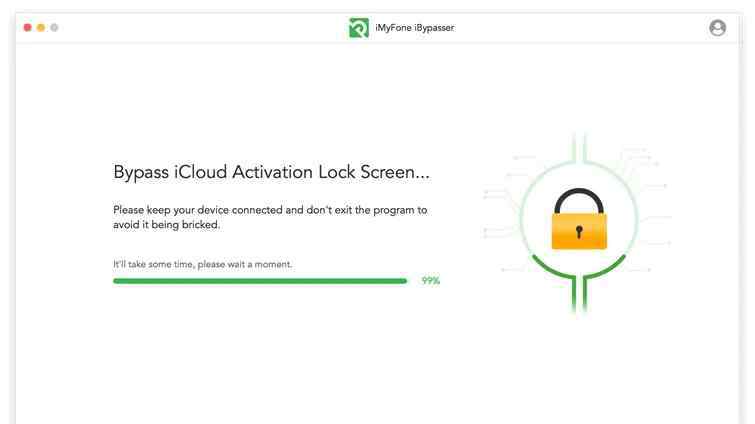Image resolution: width=755 pixels, height=424 pixels.
Task: Click the empty title bar area
Action: [x=200, y=28]
